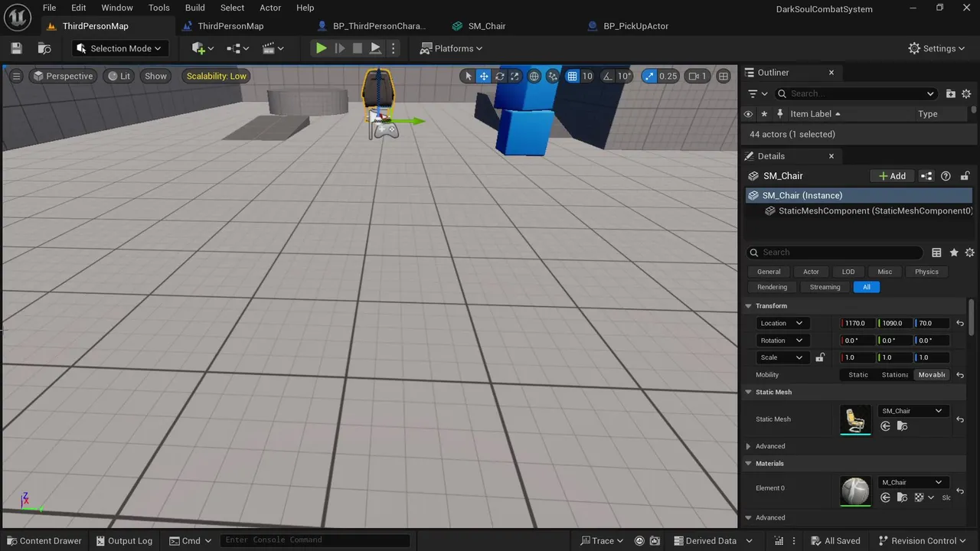Open the viewport layout (four-pane) icon
Viewport: 980px width, 551px height.
tap(723, 76)
